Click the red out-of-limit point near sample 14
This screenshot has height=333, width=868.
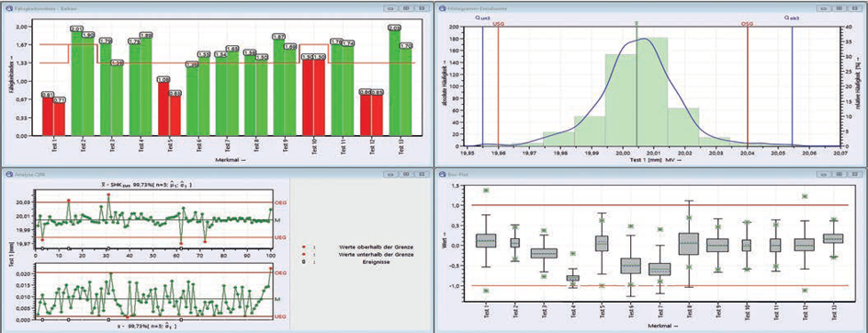[69, 201]
